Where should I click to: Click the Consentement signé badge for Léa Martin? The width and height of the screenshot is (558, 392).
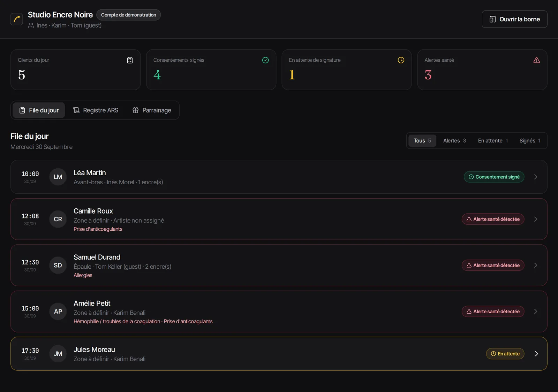(494, 177)
